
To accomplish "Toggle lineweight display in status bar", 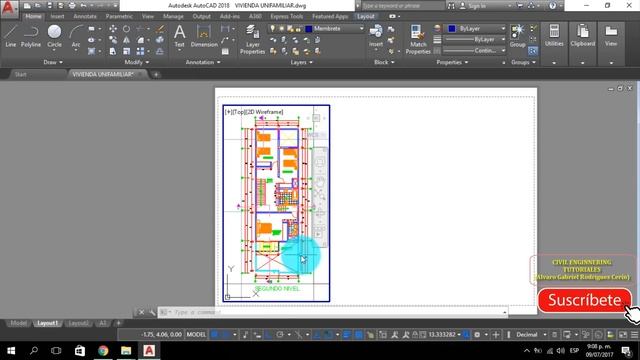I will click(x=347, y=335).
